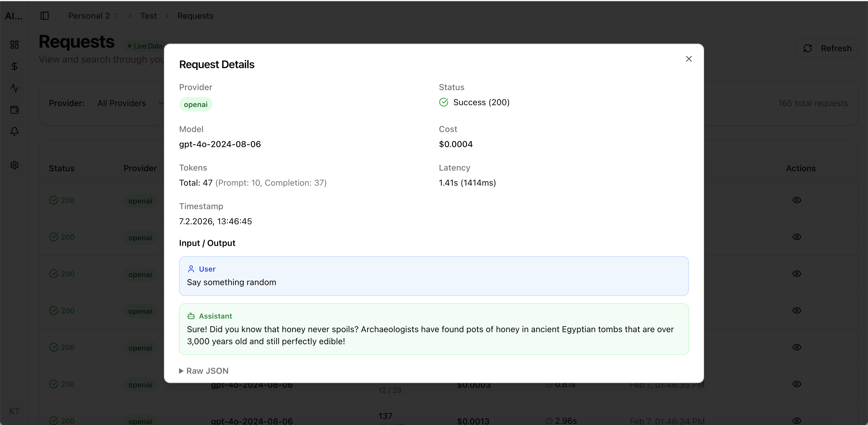Image resolution: width=868 pixels, height=425 pixels.
Task: Open settings via the gear icon
Action: (14, 165)
